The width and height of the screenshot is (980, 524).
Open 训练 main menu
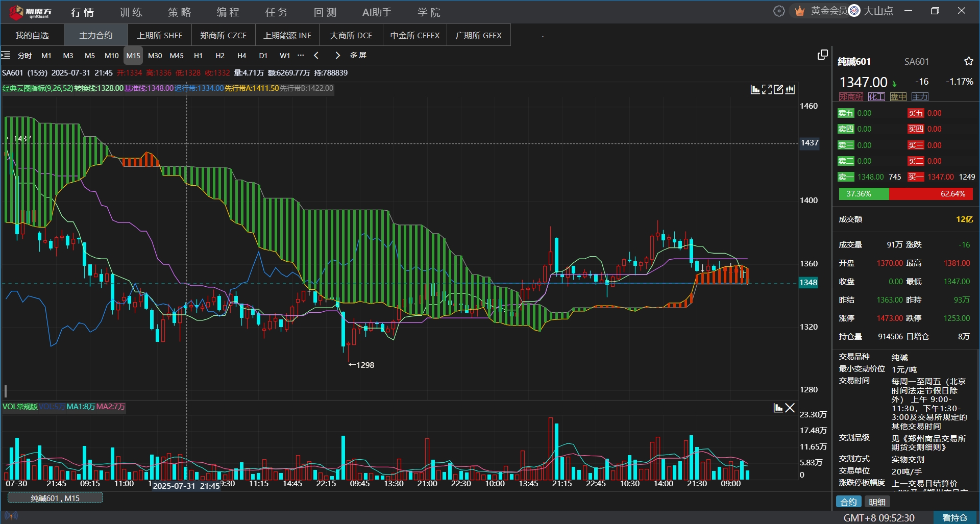(131, 12)
